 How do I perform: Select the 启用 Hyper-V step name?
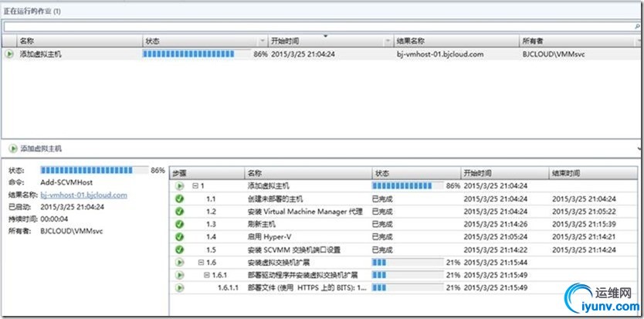[x=269, y=237]
